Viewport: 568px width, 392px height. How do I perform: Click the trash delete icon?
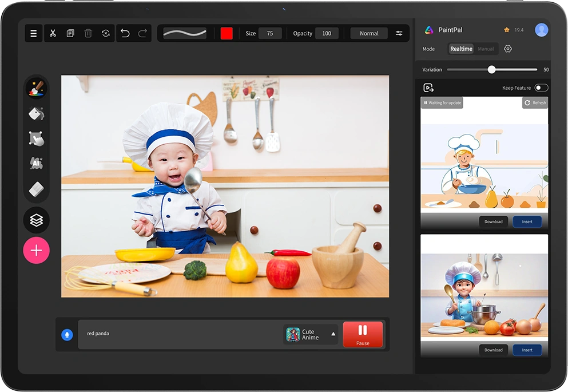pos(88,33)
